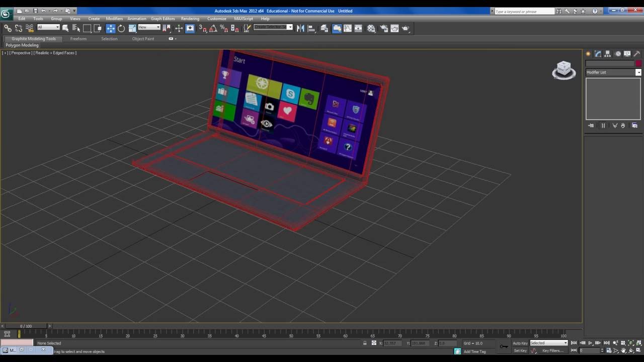644x362 pixels.
Task: Toggle Spinner Snap
Action: [234, 29]
